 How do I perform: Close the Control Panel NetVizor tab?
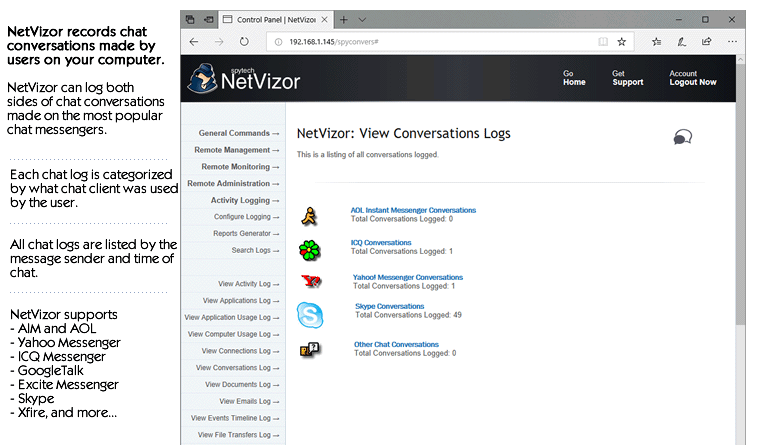(x=324, y=19)
